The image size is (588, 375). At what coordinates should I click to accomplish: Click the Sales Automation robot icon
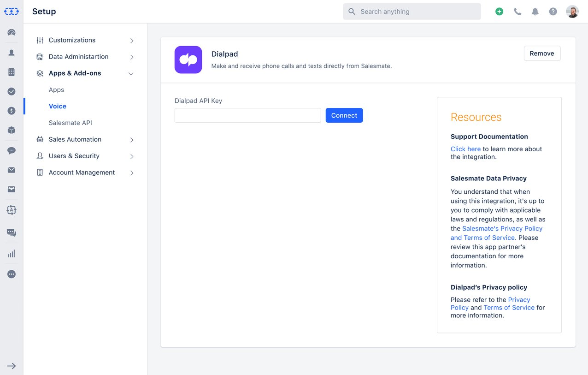[40, 139]
